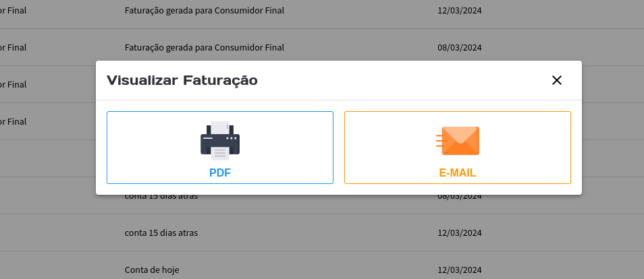
Task: Click the date beside Conta de hoje
Action: coord(460,270)
